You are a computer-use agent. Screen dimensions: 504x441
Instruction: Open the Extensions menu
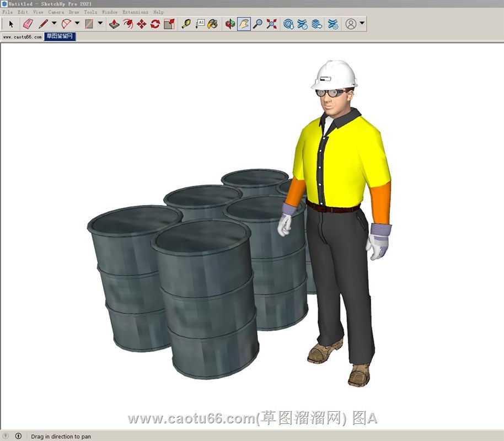135,12
